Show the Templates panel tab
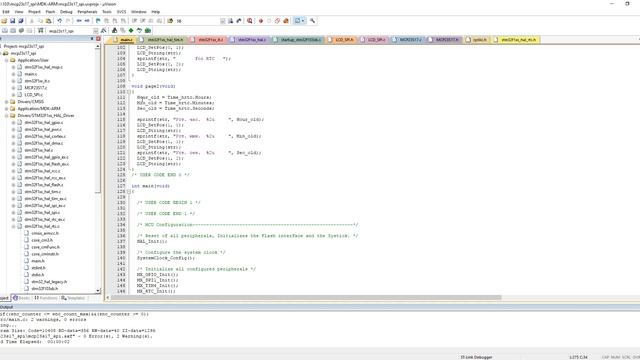Screen dimensions: 640x360 coord(73,298)
